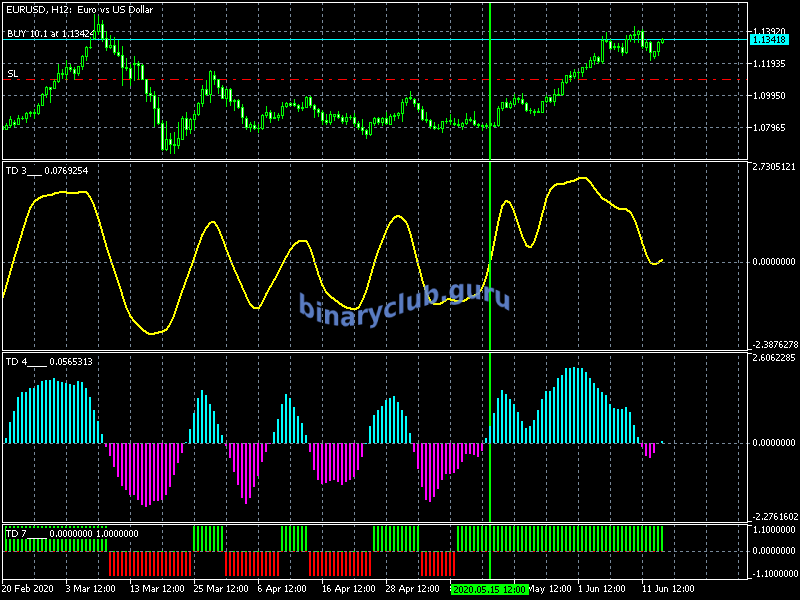Click the 2.6062285 scale value in TD 4
Screen dimensions: 800x600
pyautogui.click(x=773, y=358)
